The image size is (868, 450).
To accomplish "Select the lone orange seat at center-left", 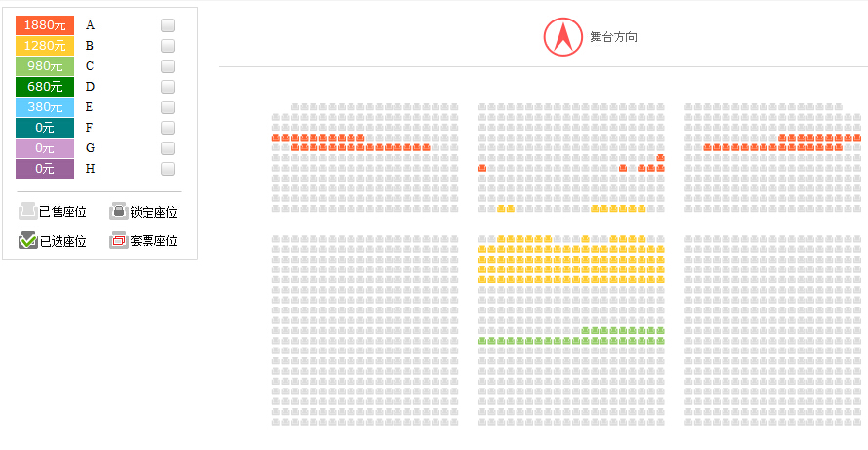I will click(482, 168).
